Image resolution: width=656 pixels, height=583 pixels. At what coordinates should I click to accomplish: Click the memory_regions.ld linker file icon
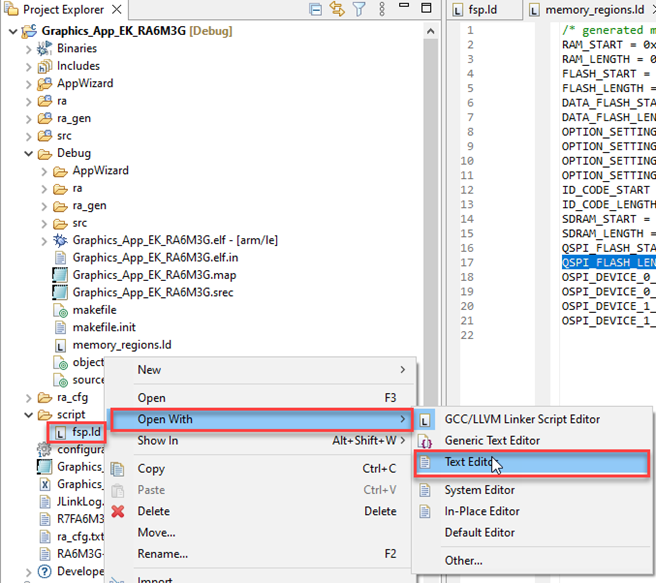(60, 345)
